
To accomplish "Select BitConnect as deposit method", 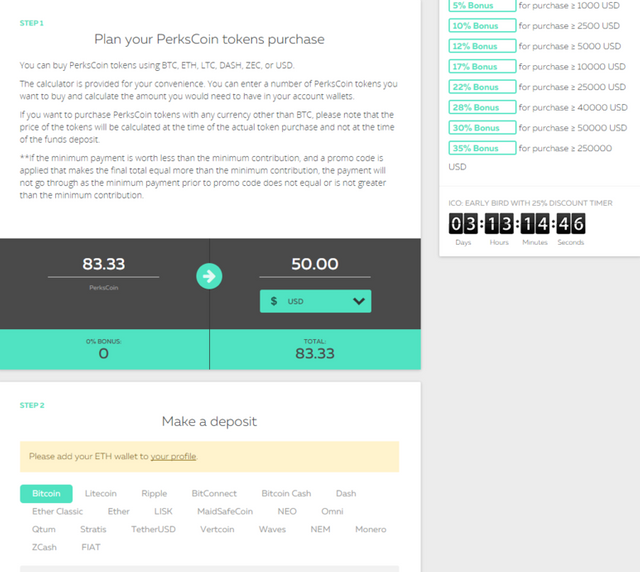I will coord(214,494).
